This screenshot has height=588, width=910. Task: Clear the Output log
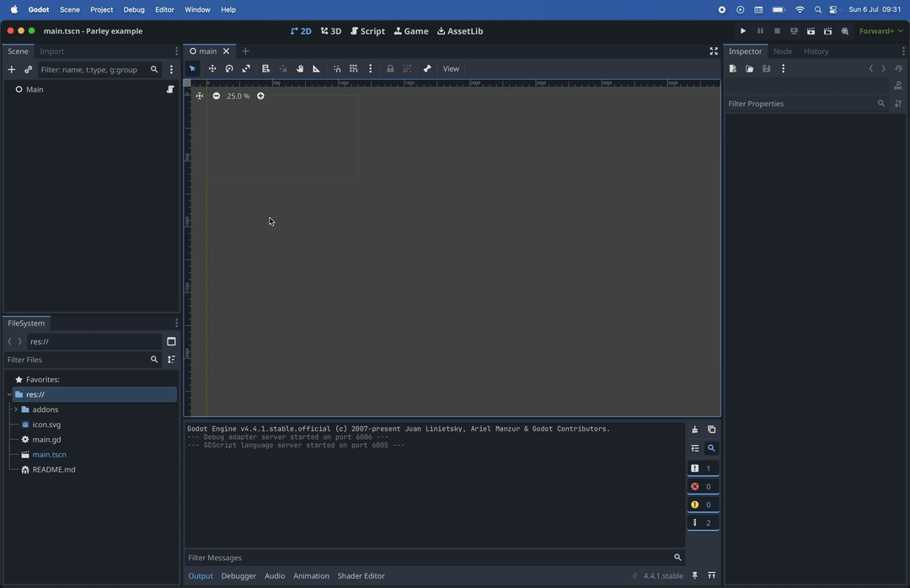(695, 430)
